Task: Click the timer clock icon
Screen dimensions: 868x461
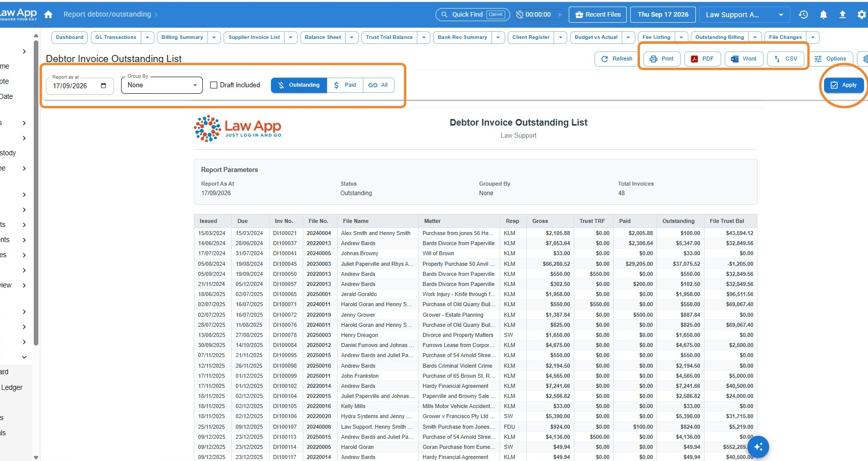Action: (519, 15)
